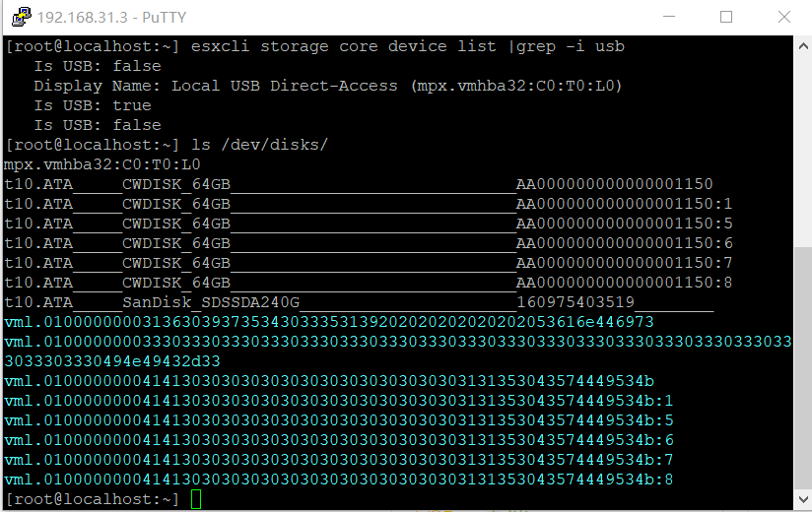Minimize the PuTTY window
Image resolution: width=812 pixels, height=512 pixels.
point(672,17)
